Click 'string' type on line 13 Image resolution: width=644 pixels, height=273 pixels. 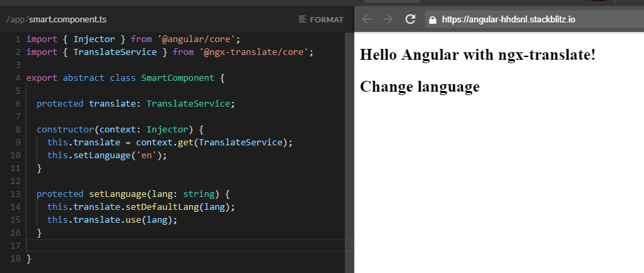pyautogui.click(x=199, y=194)
